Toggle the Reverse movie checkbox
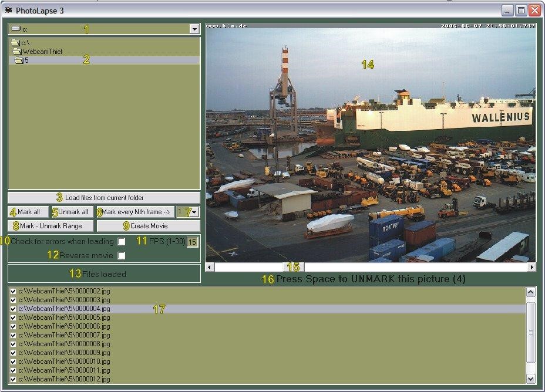This screenshot has width=545, height=392. pyautogui.click(x=122, y=256)
